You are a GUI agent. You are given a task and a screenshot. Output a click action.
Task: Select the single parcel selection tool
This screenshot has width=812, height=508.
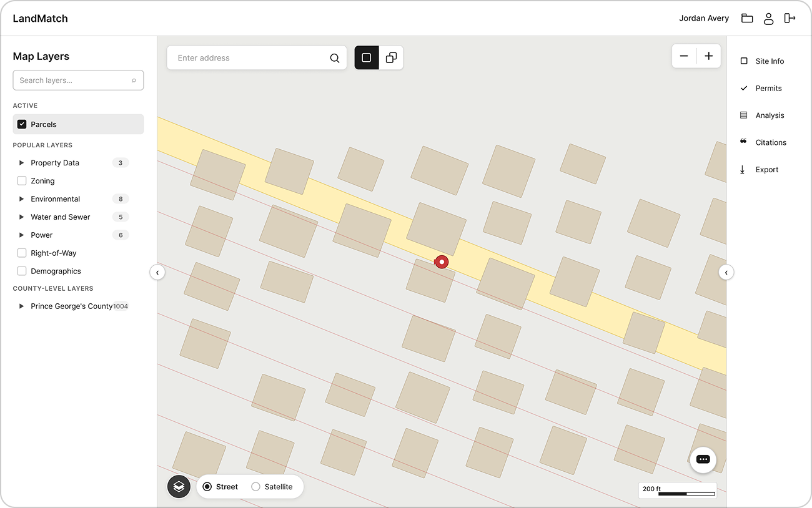367,57
